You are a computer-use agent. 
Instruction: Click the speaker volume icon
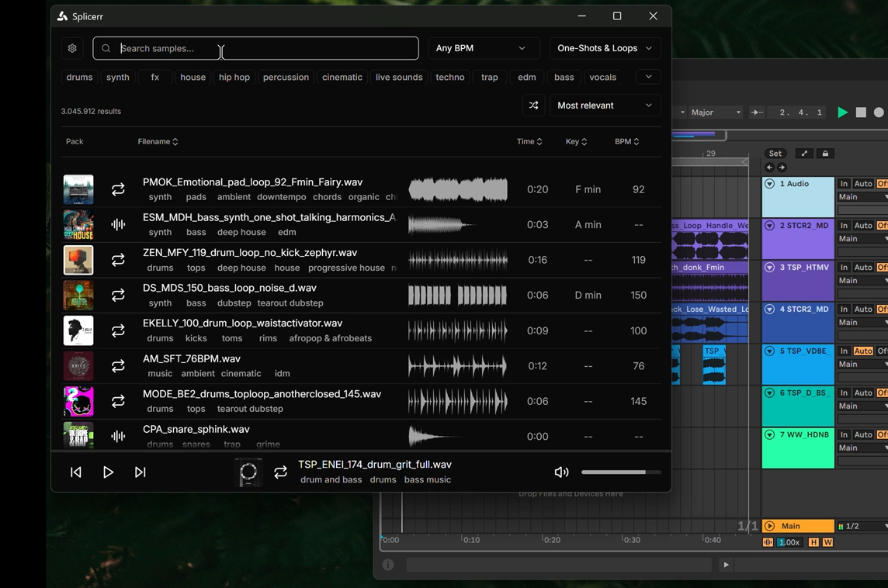point(561,472)
